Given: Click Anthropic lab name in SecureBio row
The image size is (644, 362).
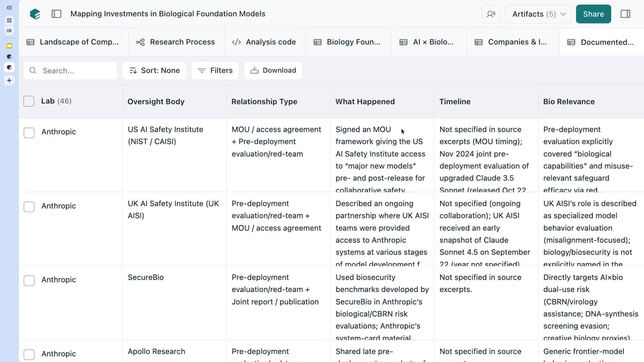Looking at the screenshot, I should click(x=59, y=280).
